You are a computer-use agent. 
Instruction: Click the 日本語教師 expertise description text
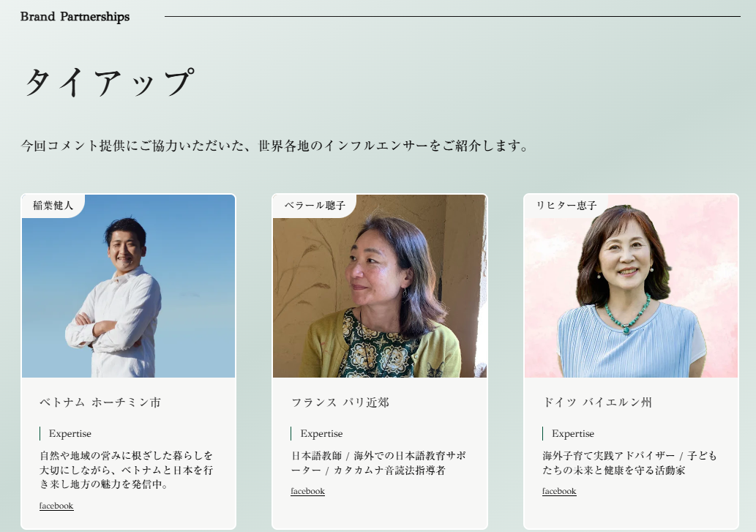378,462
